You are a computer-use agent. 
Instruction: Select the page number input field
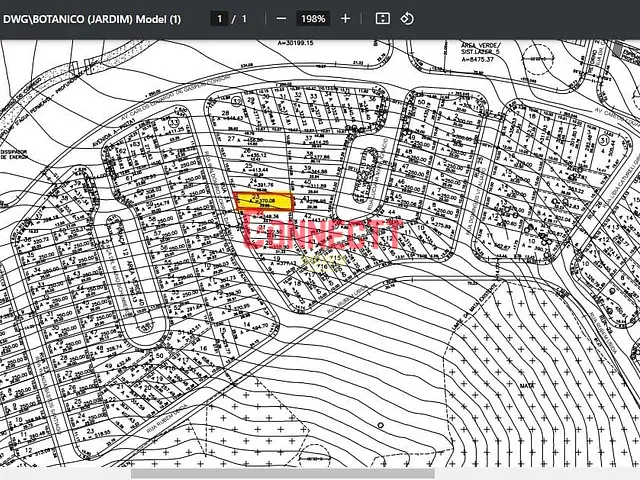pos(219,19)
